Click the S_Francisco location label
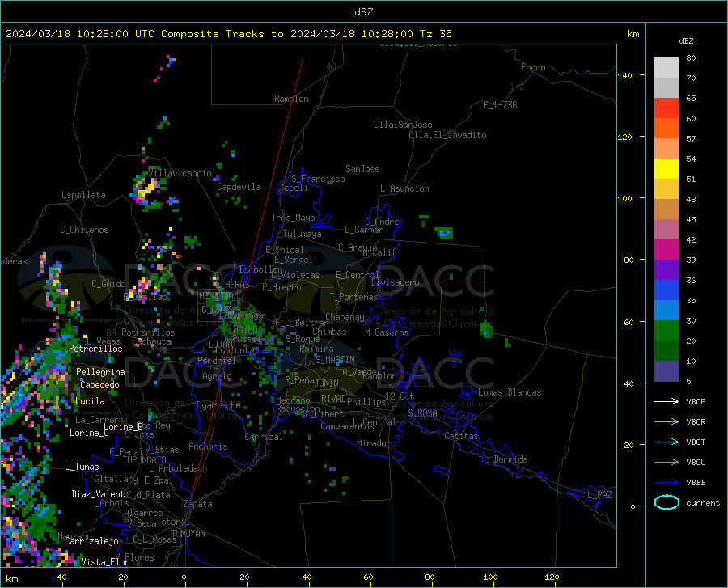 pos(318,179)
